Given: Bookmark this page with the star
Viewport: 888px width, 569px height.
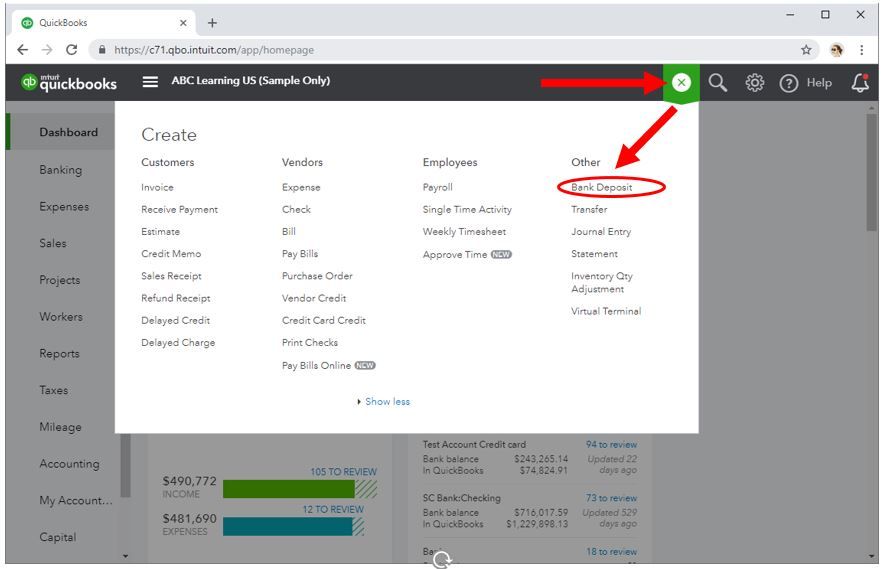Looking at the screenshot, I should (806, 50).
